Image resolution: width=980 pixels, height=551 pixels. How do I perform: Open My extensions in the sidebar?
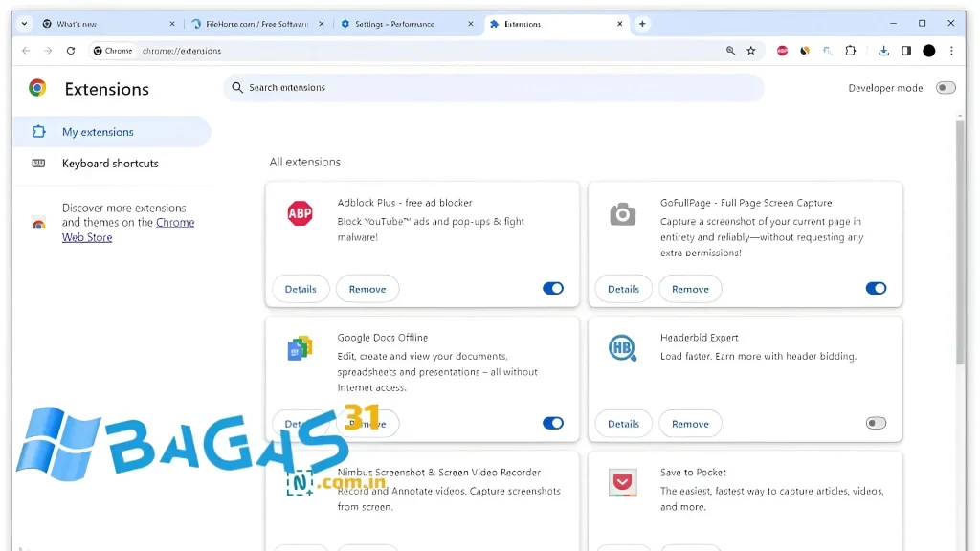112,132
